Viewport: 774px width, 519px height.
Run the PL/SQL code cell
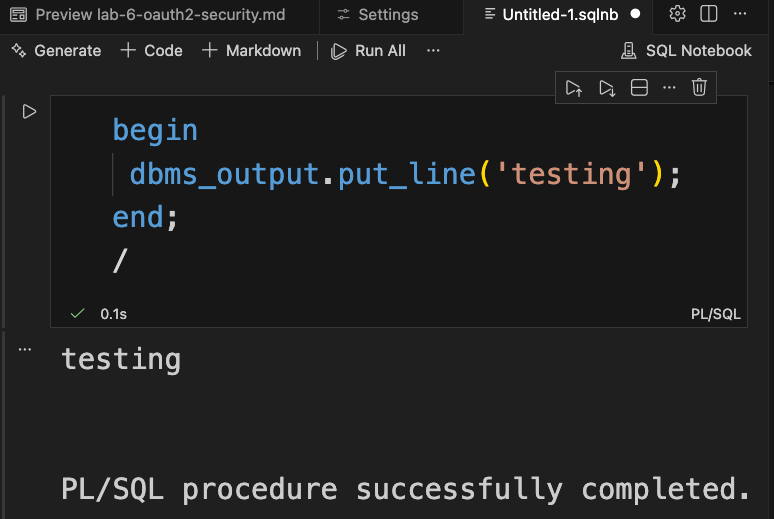(29, 112)
